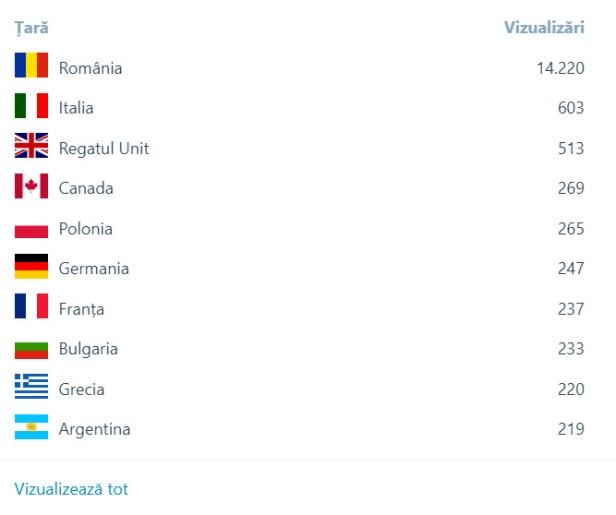Viewport: 616px width, 515px height.
Task: Click the Grecia country label
Action: (81, 389)
